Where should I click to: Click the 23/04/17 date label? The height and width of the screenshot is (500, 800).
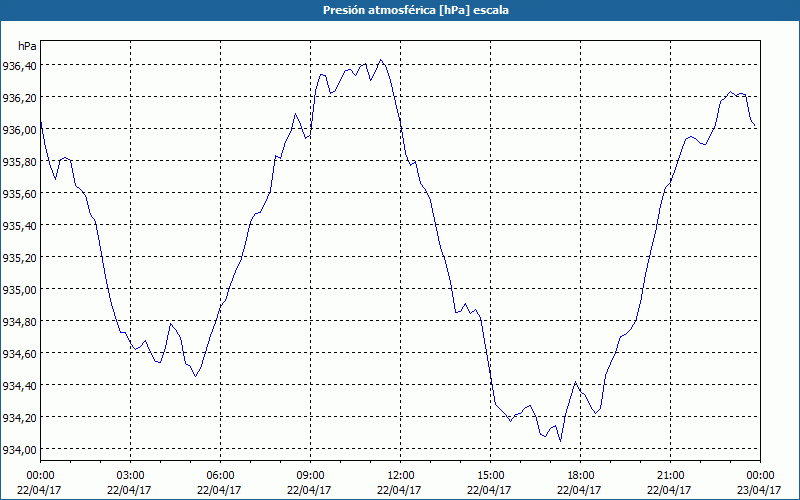(759, 490)
